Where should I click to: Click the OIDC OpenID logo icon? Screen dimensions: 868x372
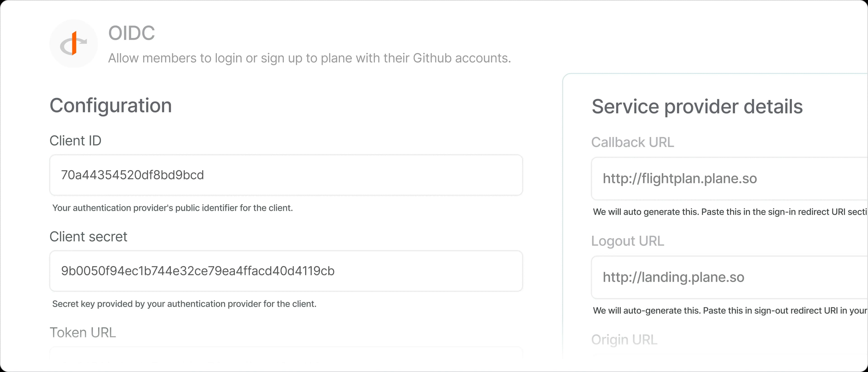(x=73, y=43)
